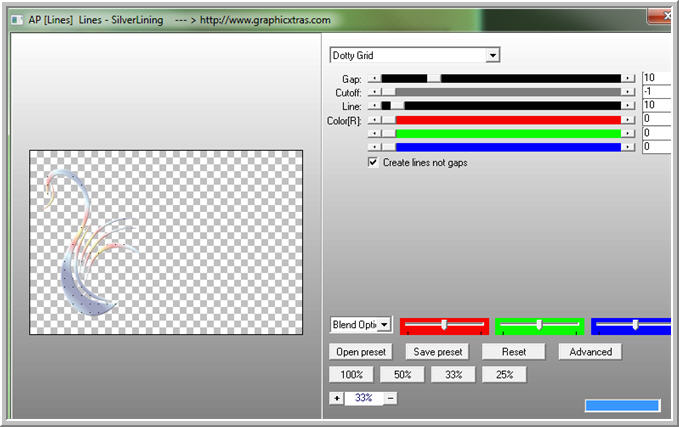Click right arrow of the red Color slider
The width and height of the screenshot is (679, 427).
point(627,120)
